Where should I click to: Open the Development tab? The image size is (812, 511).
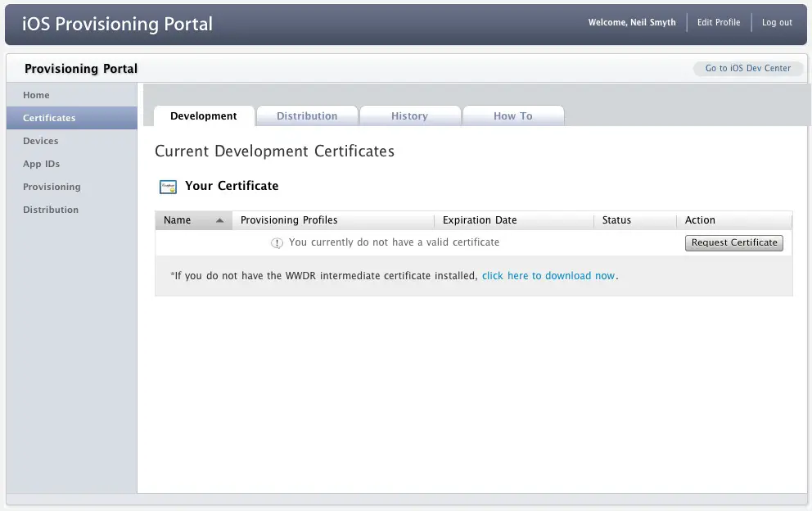coord(204,116)
